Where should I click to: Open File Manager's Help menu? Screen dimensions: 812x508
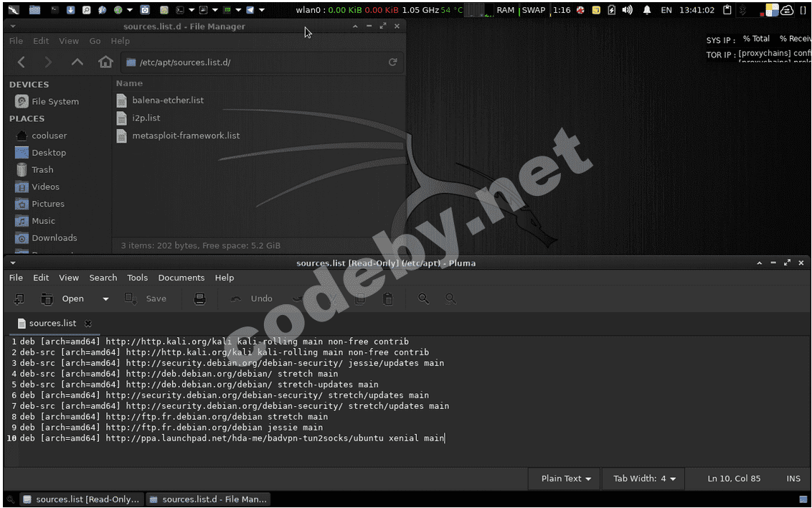point(120,41)
